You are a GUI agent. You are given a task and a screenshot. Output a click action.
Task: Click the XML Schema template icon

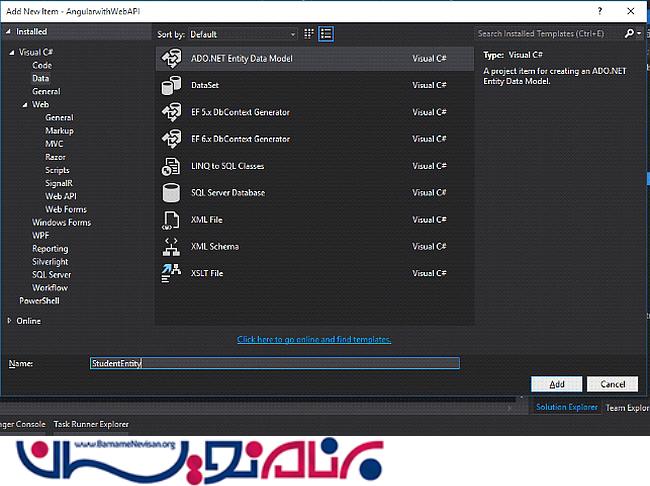pyautogui.click(x=171, y=246)
